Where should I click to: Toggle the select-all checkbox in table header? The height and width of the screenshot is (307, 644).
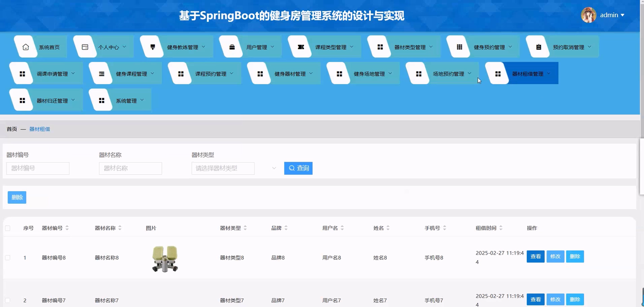click(8, 228)
